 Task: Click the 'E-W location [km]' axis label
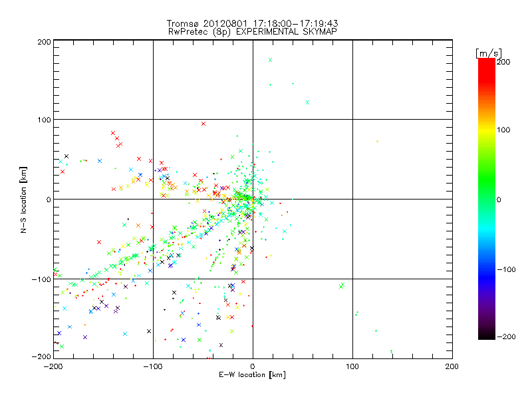252,375
